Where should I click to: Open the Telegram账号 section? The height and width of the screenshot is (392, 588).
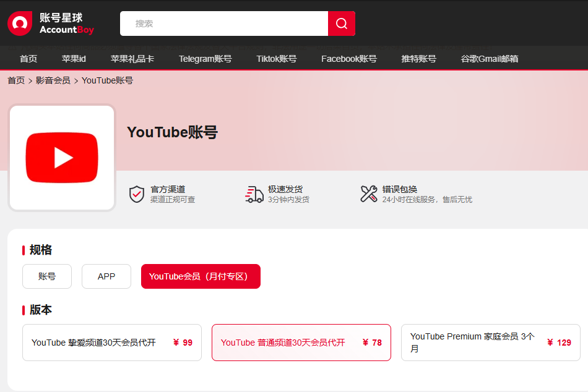point(205,59)
